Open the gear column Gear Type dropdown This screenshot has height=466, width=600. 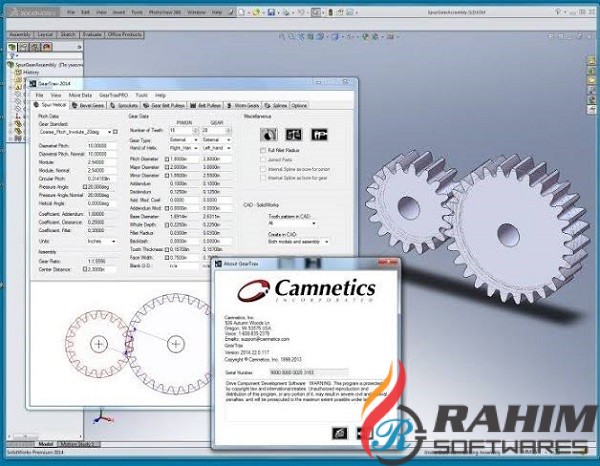tap(217, 140)
